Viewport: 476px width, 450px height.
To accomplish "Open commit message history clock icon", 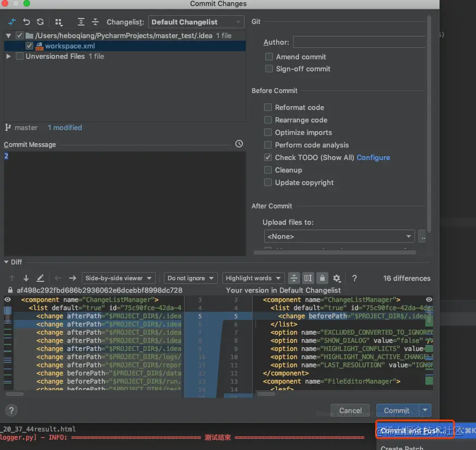I will 239,144.
